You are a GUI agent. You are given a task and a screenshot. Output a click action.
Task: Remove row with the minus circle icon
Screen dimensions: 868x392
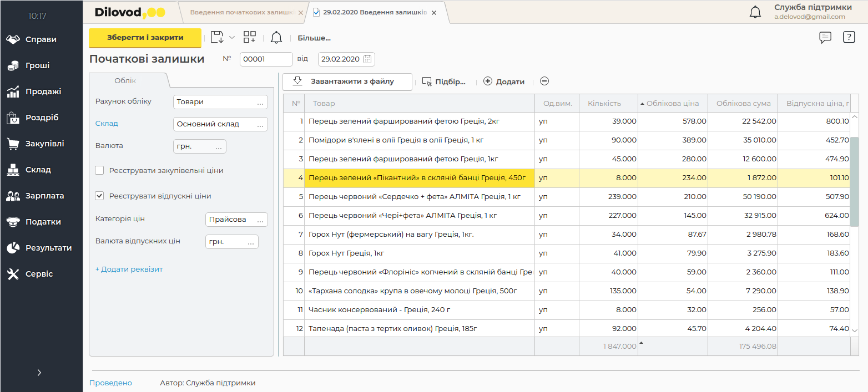[544, 82]
